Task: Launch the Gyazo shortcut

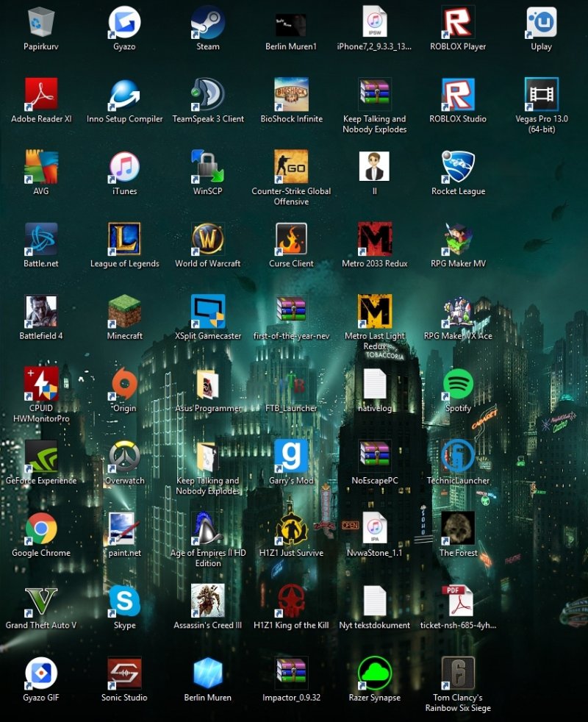Action: 124,22
